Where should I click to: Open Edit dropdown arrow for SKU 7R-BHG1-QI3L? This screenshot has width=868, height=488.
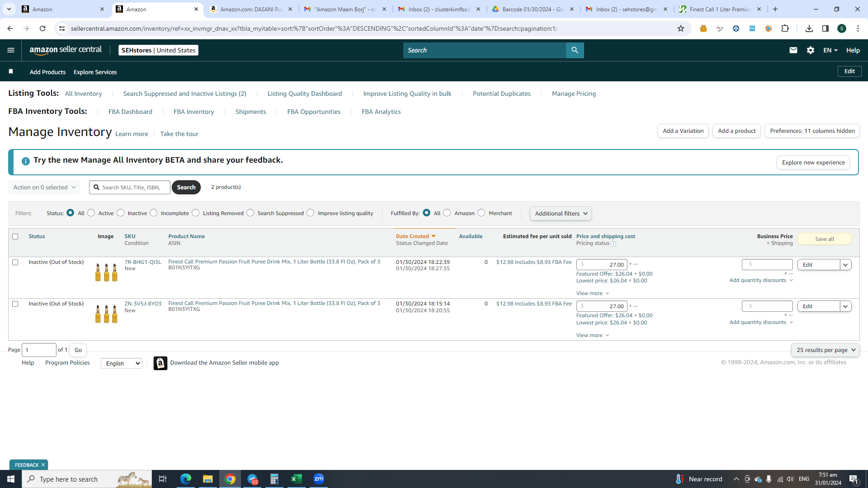(845, 265)
